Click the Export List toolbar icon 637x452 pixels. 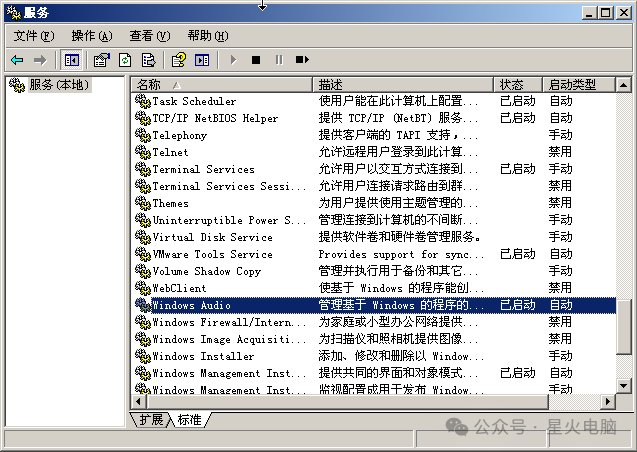click(x=149, y=60)
